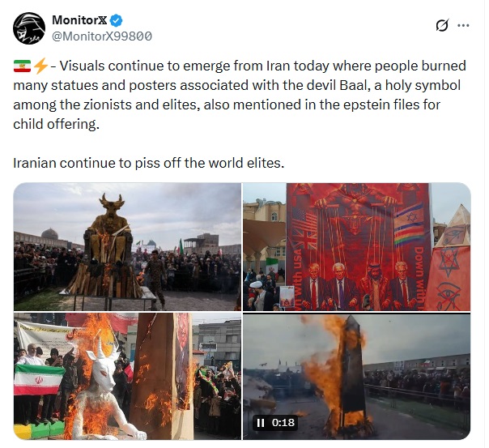Open the @MonitorX99800 handle link
The image size is (489, 448).
102,36
